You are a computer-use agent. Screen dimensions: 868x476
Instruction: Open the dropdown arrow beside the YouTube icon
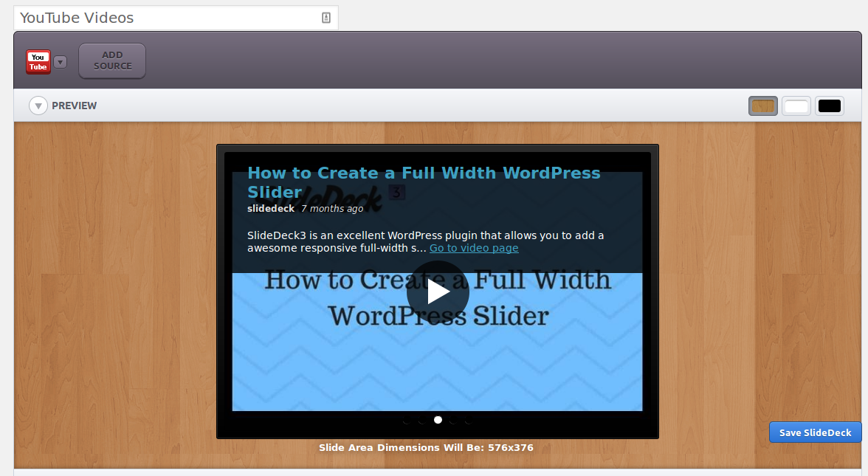(61, 62)
